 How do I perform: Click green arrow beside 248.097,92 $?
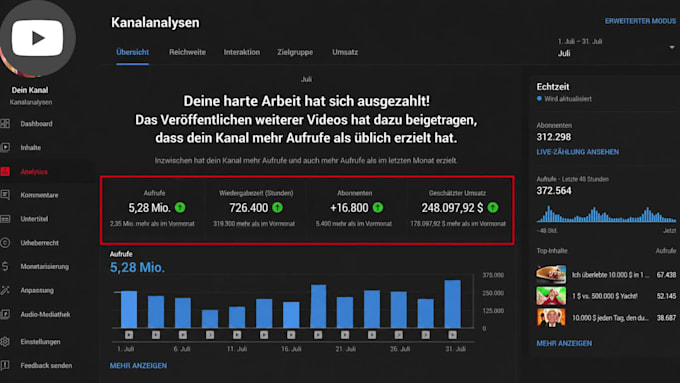pyautogui.click(x=493, y=208)
